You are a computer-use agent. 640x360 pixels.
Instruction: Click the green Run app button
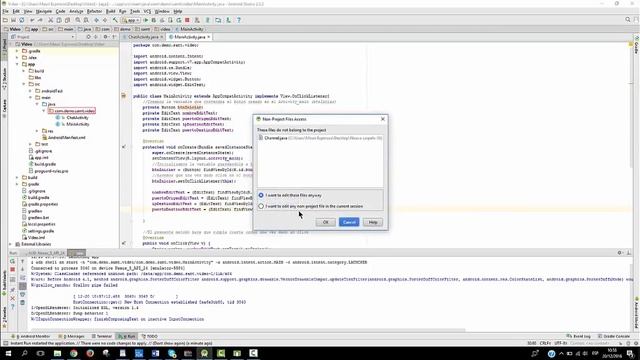click(146, 20)
